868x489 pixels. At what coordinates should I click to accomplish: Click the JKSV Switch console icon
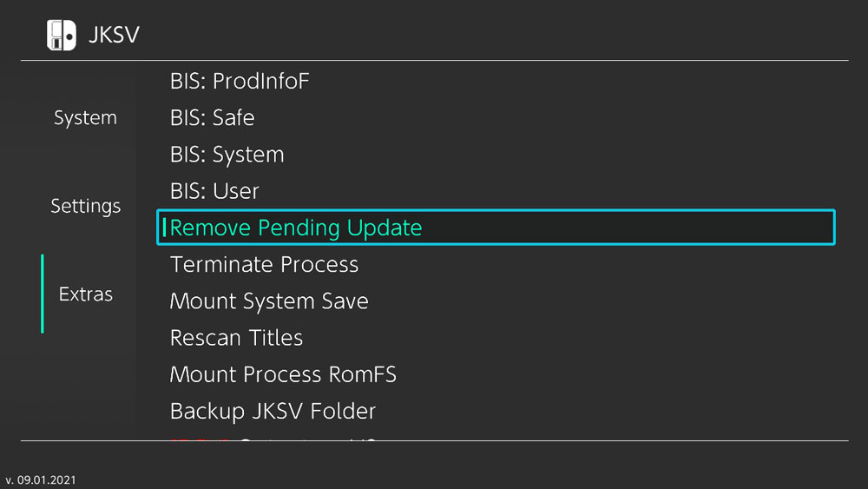click(61, 35)
